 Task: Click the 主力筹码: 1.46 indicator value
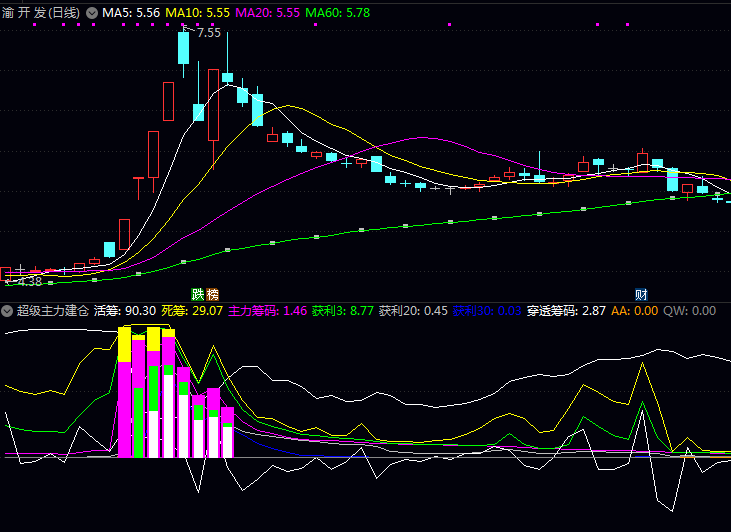(x=267, y=311)
